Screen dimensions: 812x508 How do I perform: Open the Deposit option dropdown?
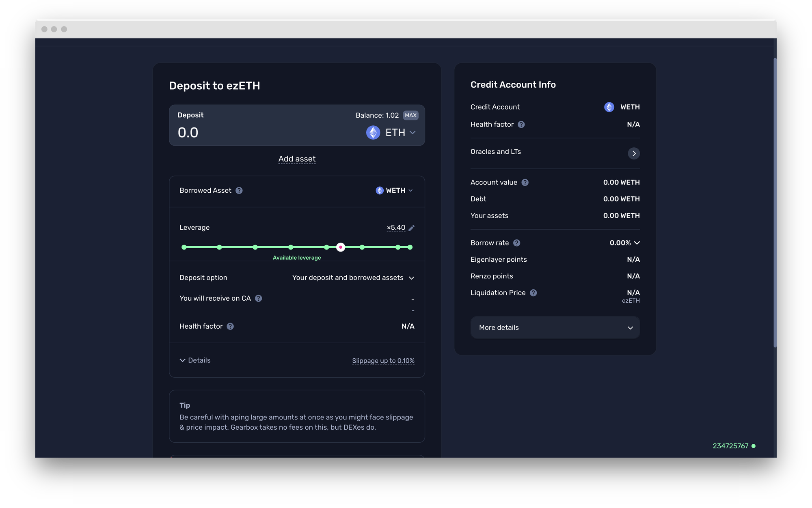pos(353,278)
